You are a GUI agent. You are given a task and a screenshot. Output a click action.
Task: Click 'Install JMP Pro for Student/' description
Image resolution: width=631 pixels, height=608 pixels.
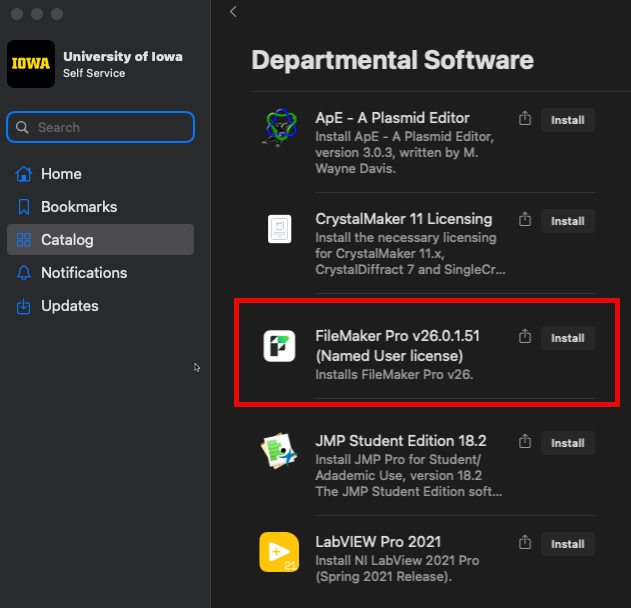click(398, 460)
